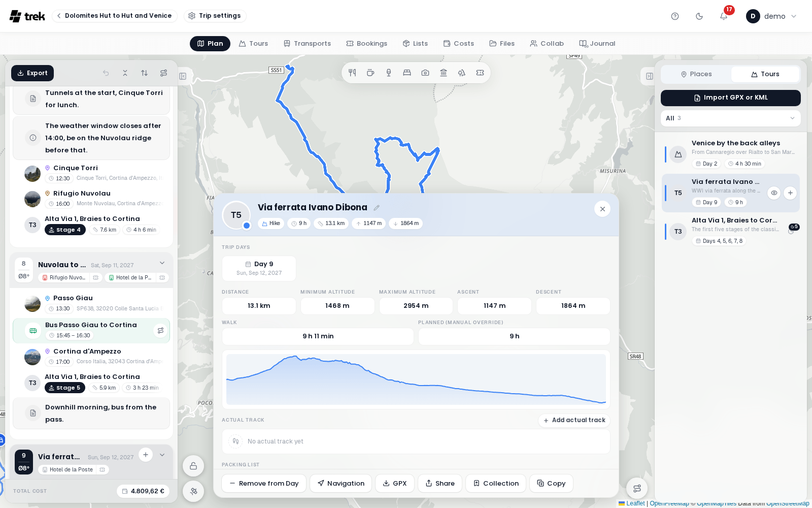Click the Export button
812x508 pixels.
(32, 73)
